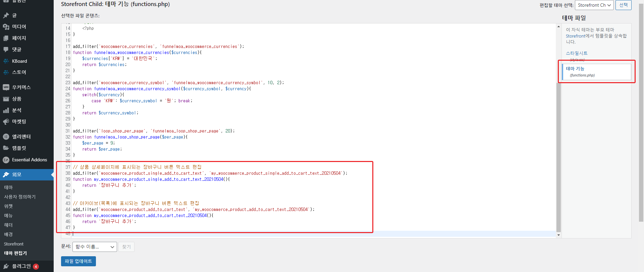Click the 페이지 pages icon
644x272 pixels.
pyautogui.click(x=6, y=38)
